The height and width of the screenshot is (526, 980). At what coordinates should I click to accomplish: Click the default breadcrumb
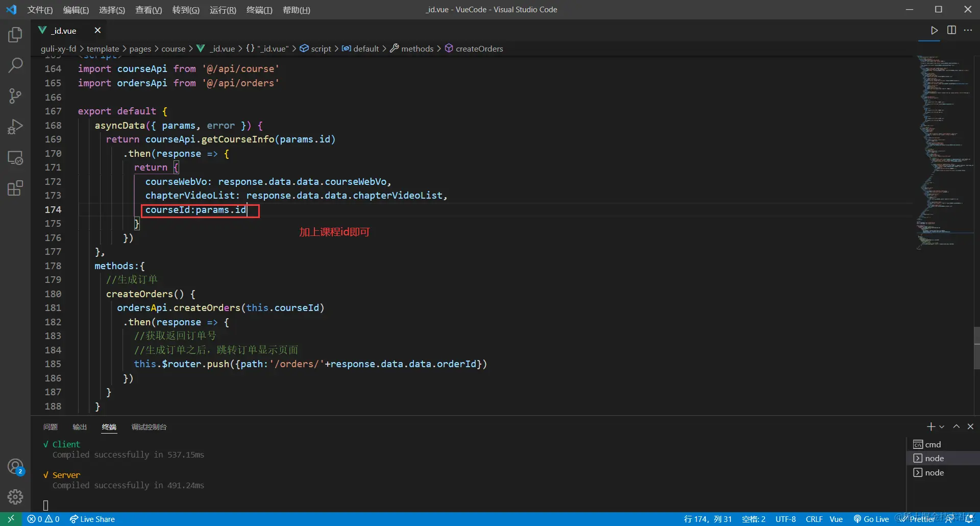pos(360,49)
